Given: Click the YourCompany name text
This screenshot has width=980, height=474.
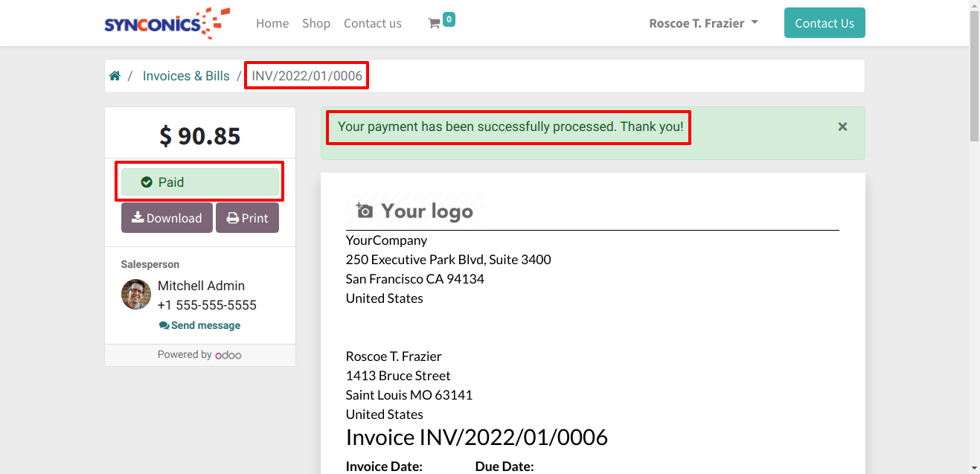Looking at the screenshot, I should point(386,240).
